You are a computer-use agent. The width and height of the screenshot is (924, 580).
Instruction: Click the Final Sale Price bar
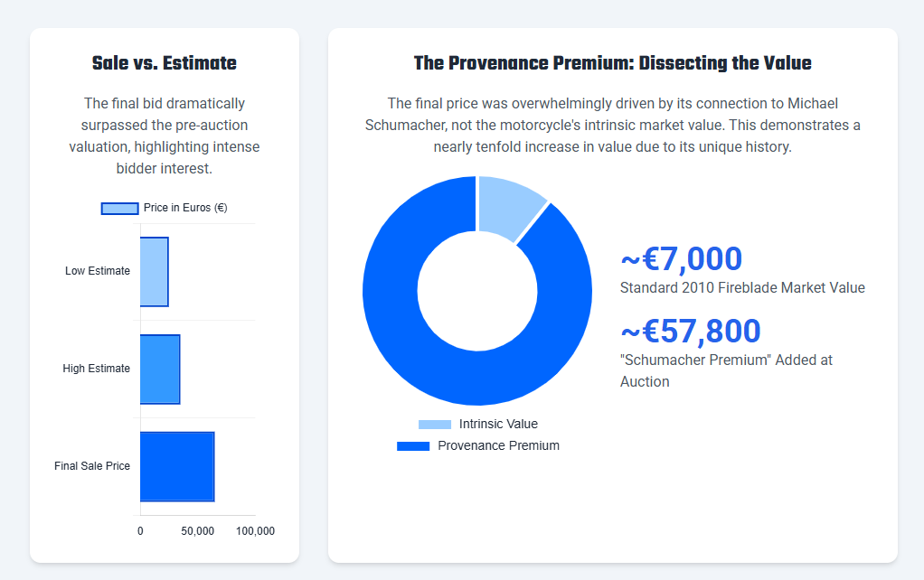point(177,466)
